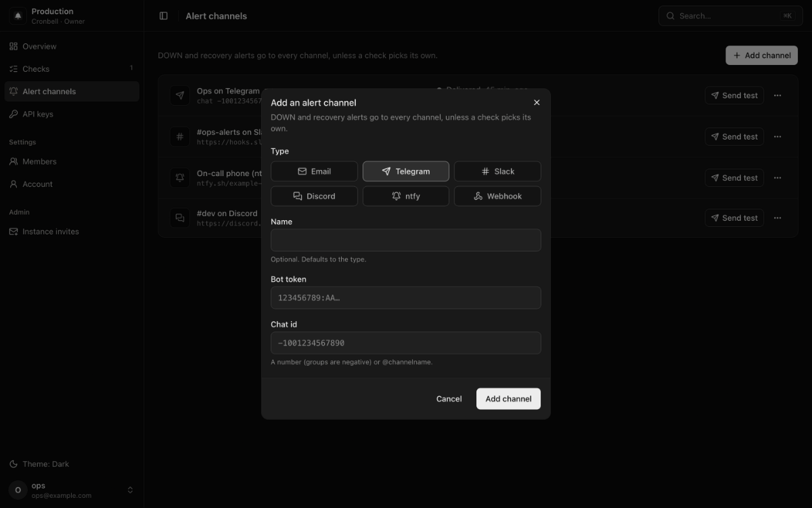
Task: Choose ntfy as the channel type
Action: point(406,196)
